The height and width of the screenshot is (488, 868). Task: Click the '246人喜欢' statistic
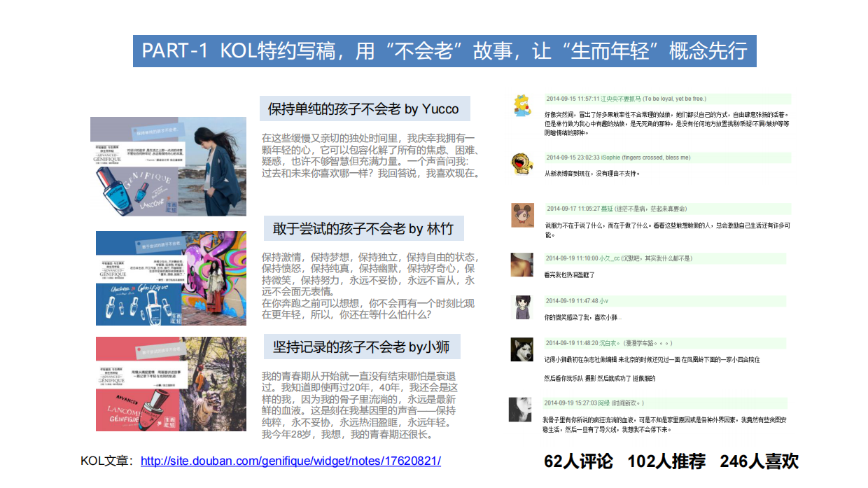pyautogui.click(x=759, y=461)
